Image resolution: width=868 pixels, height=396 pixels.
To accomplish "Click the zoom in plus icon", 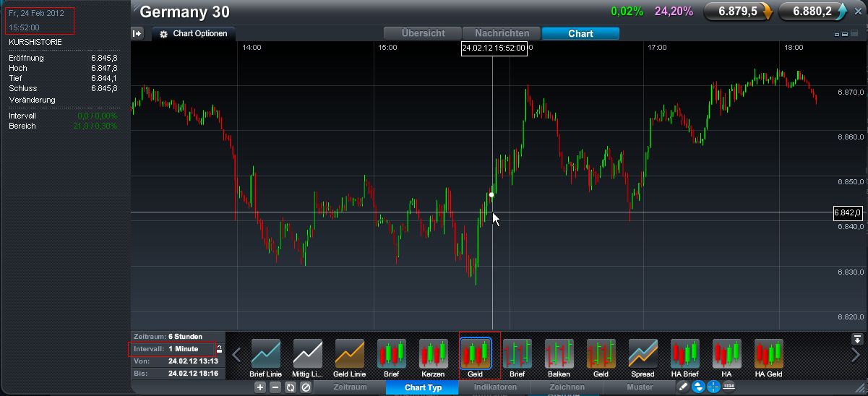I will (260, 388).
